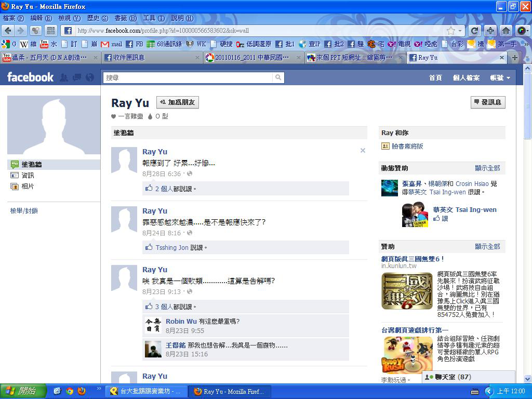Open the browser home page icon
The height and width of the screenshot is (399, 532).
[506, 31]
